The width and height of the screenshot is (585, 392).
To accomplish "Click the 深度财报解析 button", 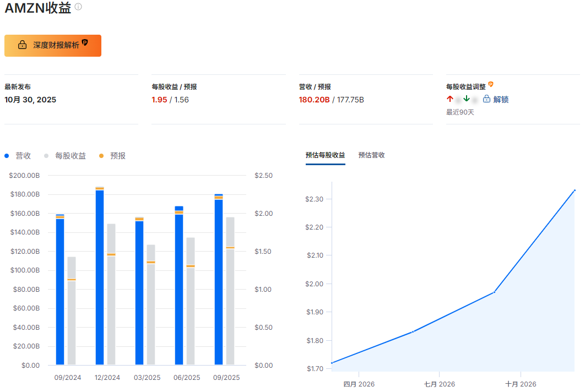I will [x=52, y=46].
